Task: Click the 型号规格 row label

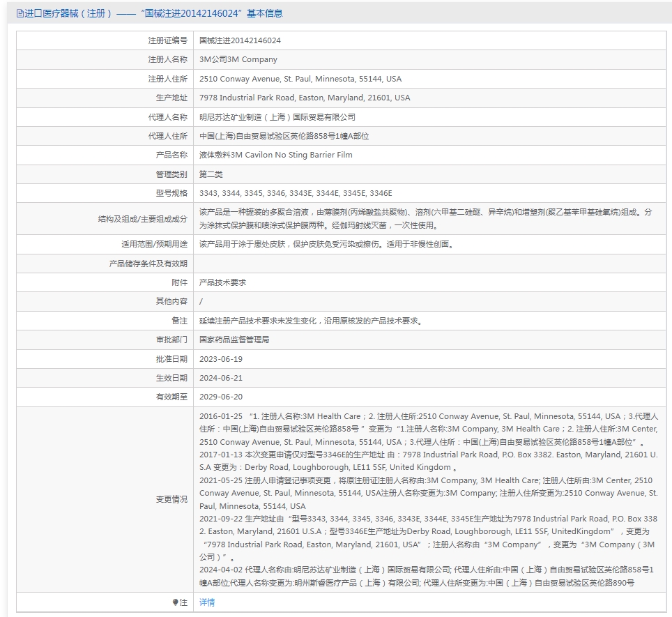Action: click(x=171, y=193)
